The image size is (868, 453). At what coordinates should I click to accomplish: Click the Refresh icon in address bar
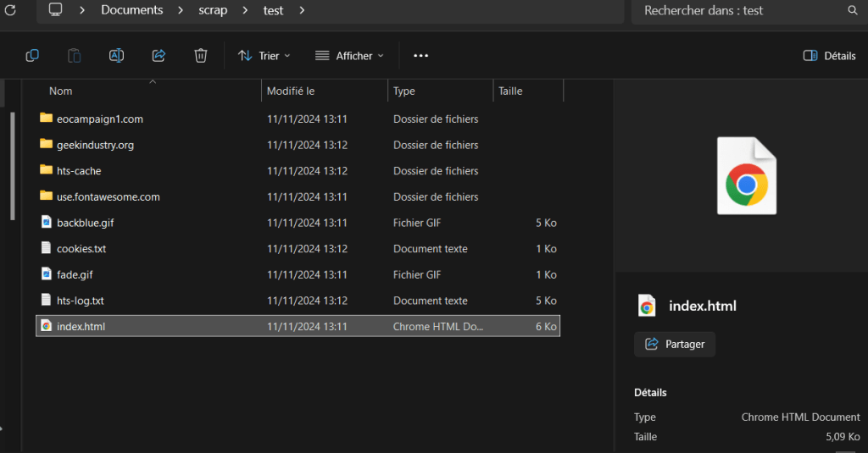[x=11, y=10]
